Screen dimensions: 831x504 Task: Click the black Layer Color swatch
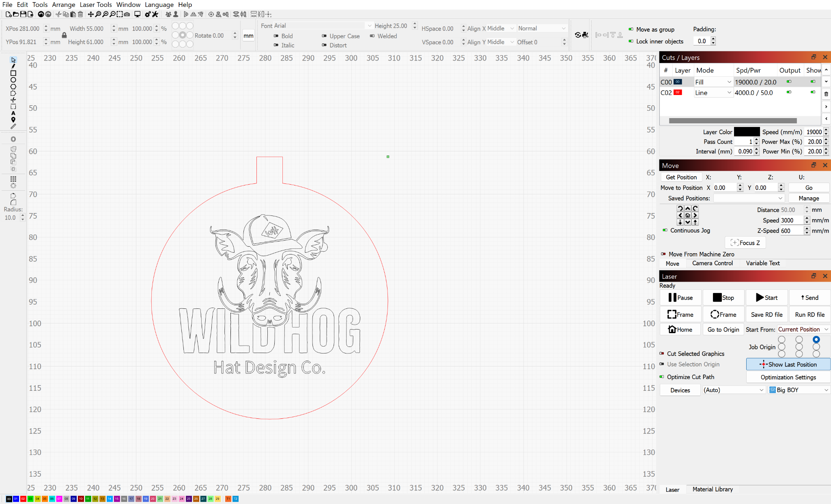click(747, 132)
